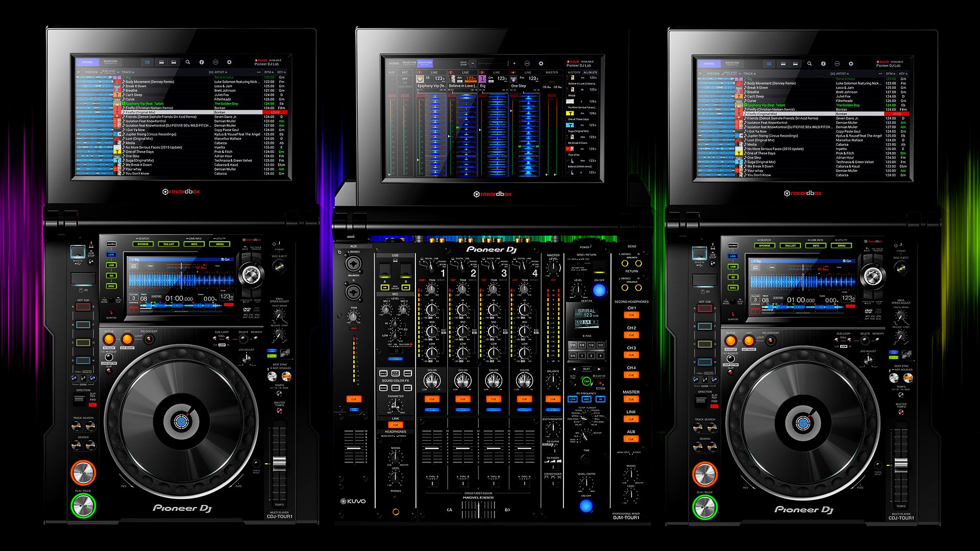Open settings gear on the right rekordbox screen
This screenshot has width=980, height=551.
(851, 64)
